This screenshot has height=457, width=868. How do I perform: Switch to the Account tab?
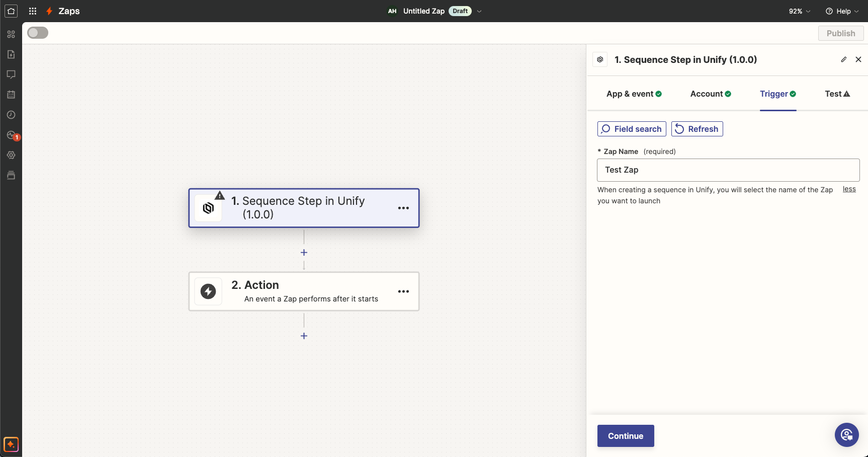710,94
